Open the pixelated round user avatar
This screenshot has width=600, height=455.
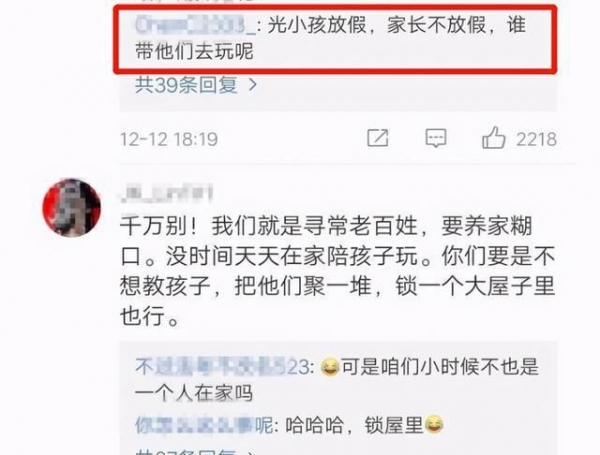pyautogui.click(x=72, y=208)
